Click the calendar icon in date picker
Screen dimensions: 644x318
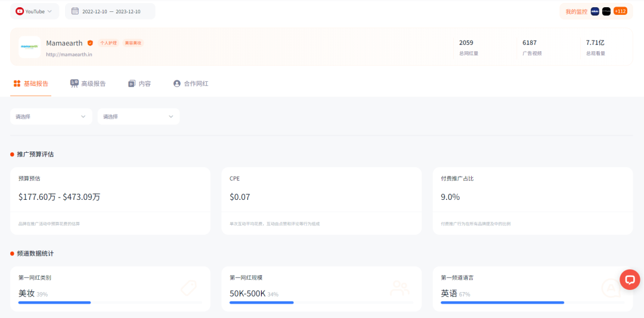75,11
